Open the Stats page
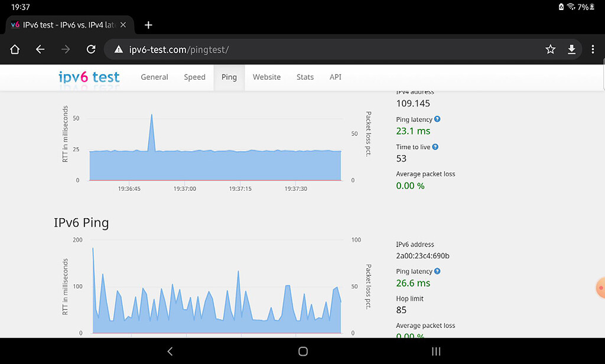The width and height of the screenshot is (605, 364). [x=305, y=77]
